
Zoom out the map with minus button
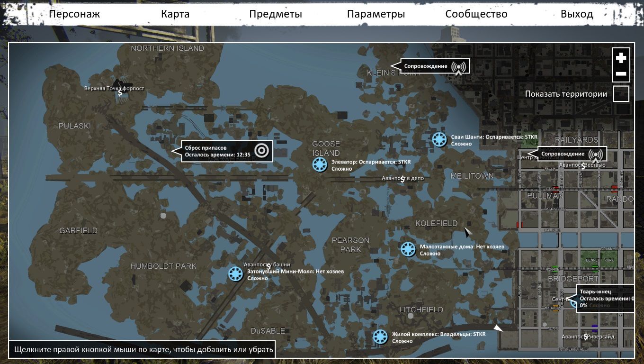point(621,74)
